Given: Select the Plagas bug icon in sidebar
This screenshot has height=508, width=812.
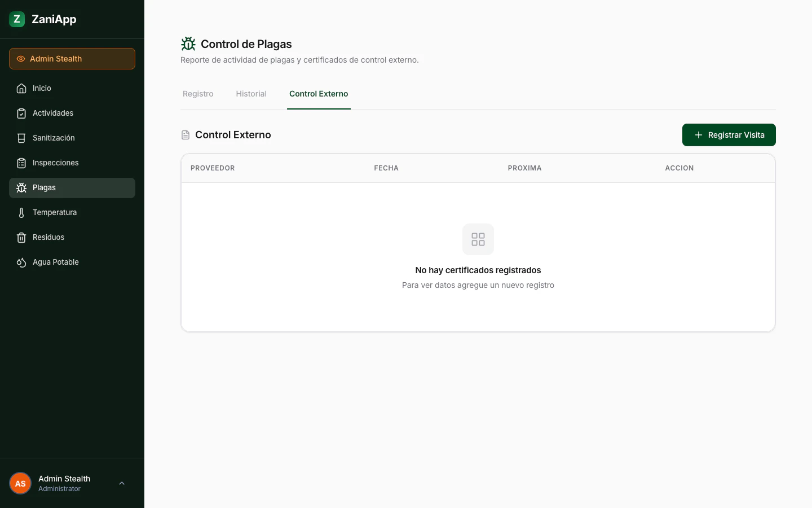Looking at the screenshot, I should 21,187.
